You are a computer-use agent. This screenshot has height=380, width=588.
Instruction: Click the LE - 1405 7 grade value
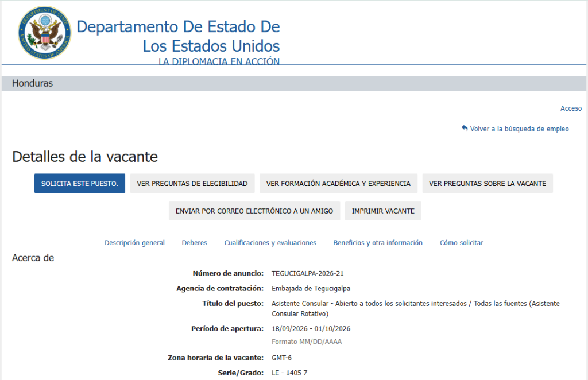[x=289, y=373]
